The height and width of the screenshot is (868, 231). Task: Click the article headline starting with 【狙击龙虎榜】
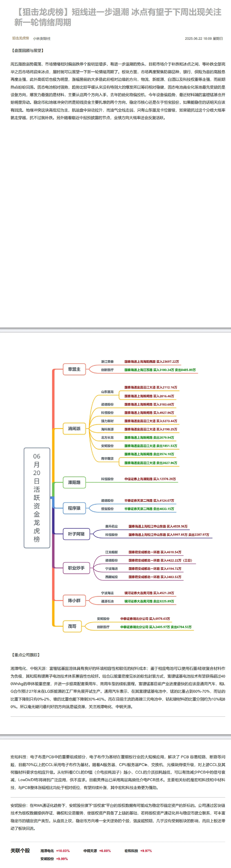(x=118, y=17)
